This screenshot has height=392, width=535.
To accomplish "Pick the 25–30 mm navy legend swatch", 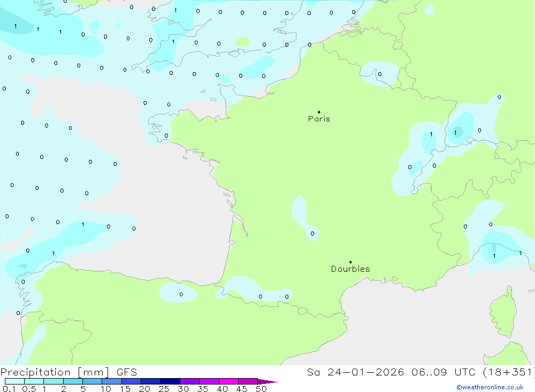I will [170, 381].
